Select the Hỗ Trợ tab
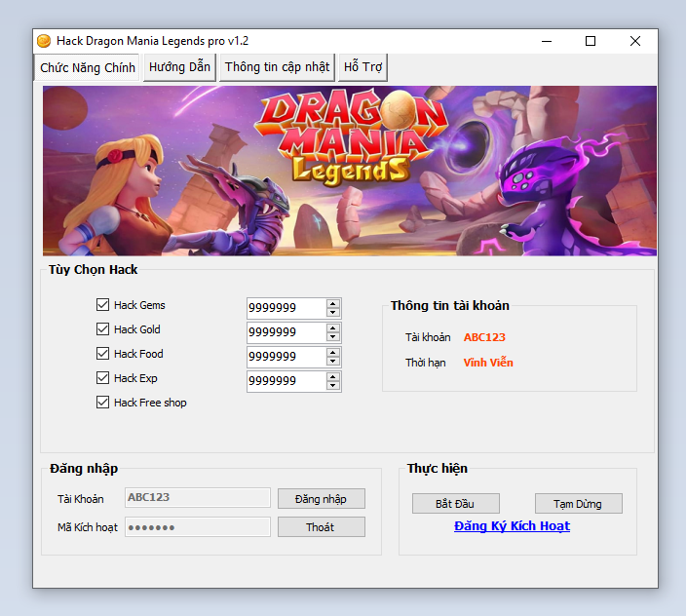The width and height of the screenshot is (687, 616). click(x=363, y=67)
